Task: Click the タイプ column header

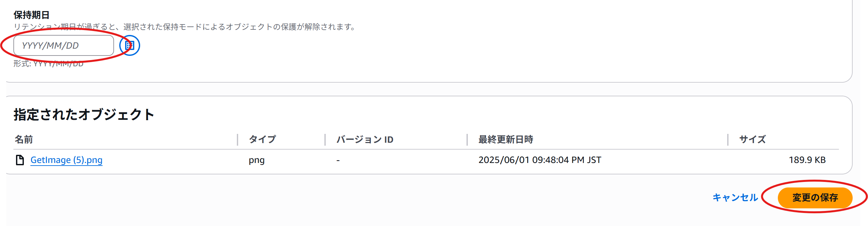Action: (x=262, y=139)
